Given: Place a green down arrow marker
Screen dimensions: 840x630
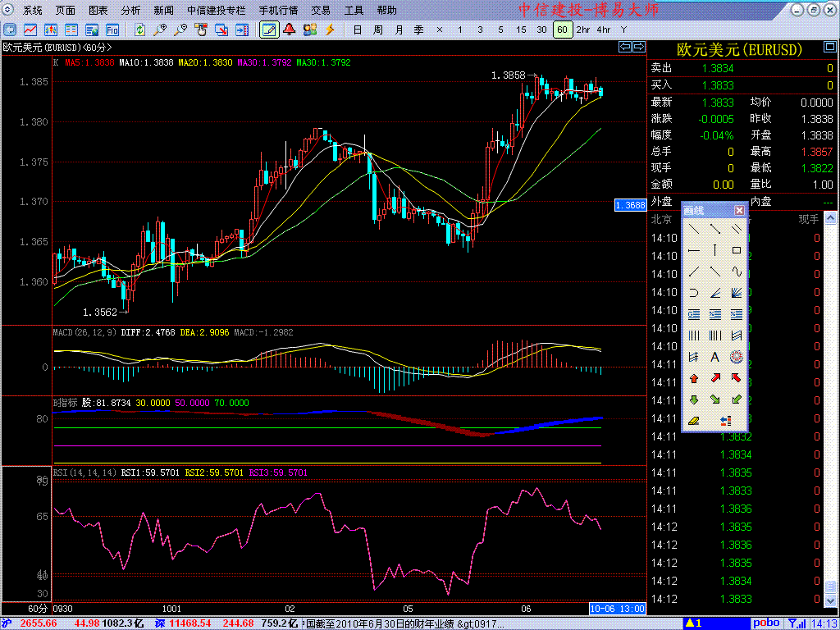Looking at the screenshot, I should click(x=694, y=399).
